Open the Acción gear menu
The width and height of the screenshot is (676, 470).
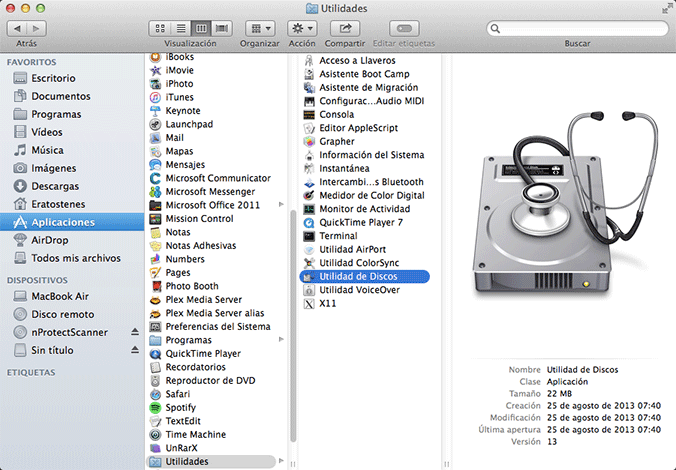coord(302,28)
